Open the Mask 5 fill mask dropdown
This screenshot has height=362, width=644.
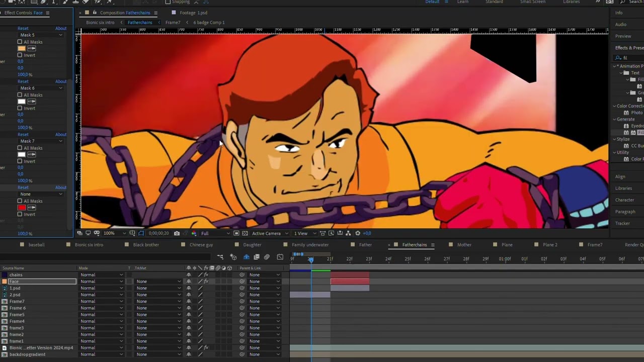[40, 35]
